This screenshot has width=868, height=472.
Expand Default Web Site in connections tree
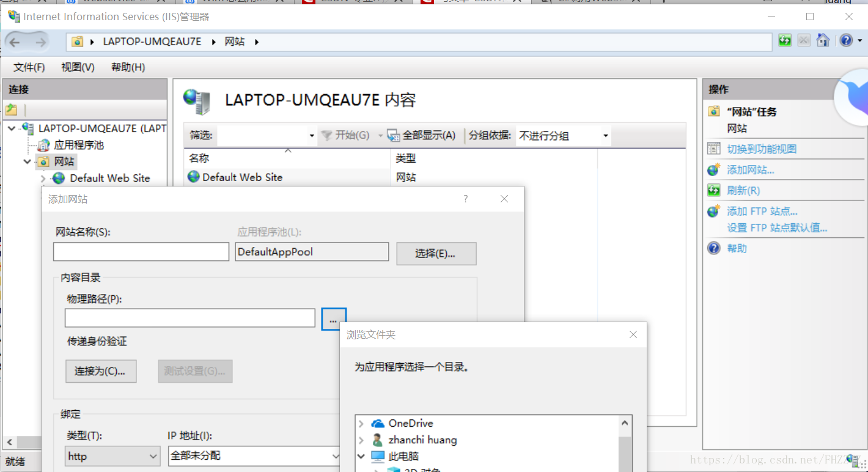(x=43, y=179)
